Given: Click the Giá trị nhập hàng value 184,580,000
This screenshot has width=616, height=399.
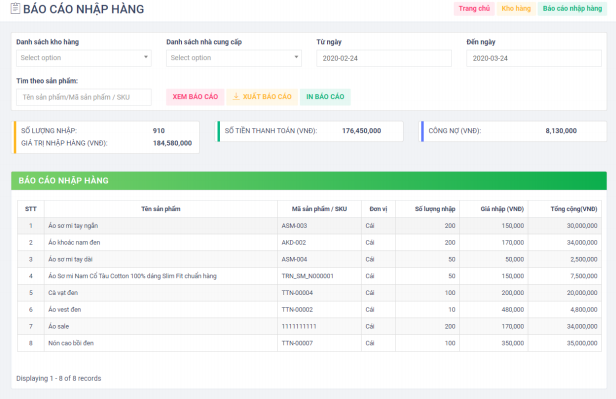Looking at the screenshot, I should 172,143.
